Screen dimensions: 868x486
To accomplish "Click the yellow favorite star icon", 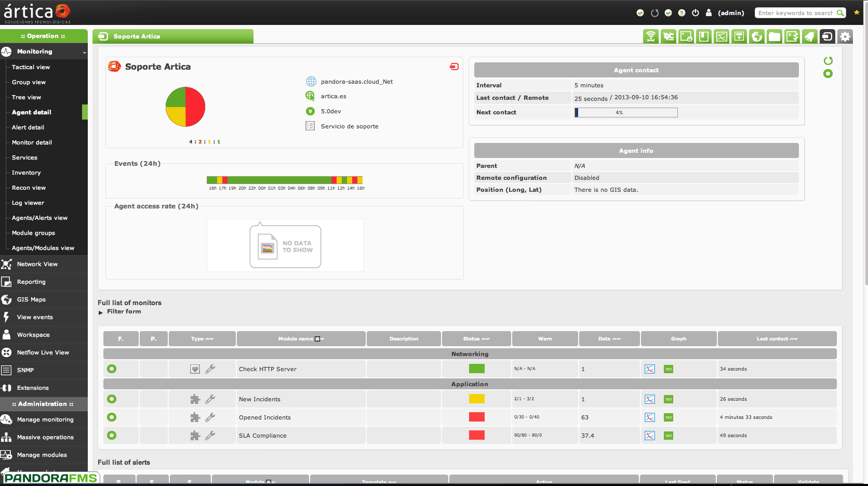I will pos(857,12).
